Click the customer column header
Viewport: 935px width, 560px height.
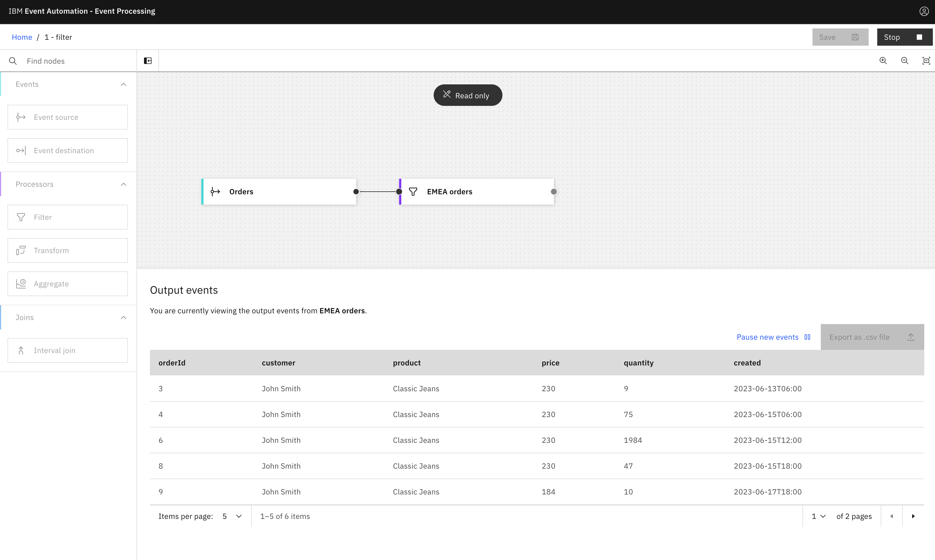(278, 363)
